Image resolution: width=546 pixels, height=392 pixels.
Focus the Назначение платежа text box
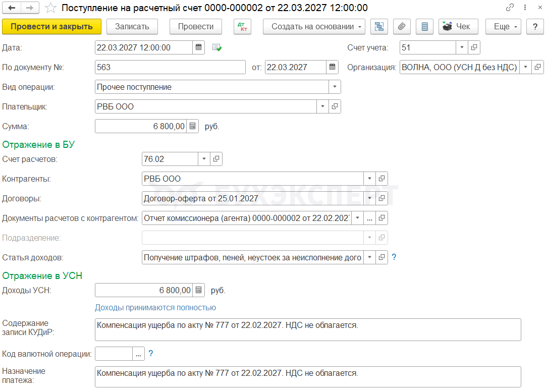[308, 377]
